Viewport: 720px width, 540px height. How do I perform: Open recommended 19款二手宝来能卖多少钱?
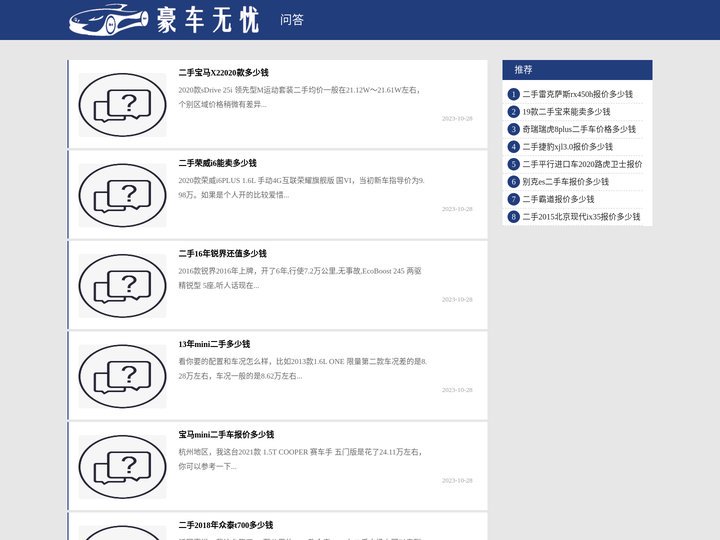(x=567, y=112)
